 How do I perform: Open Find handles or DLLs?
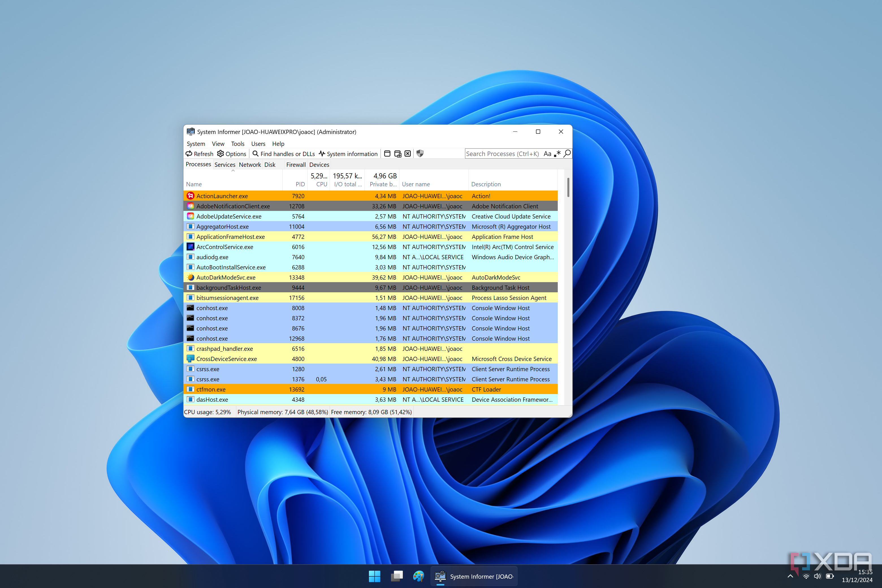coord(284,154)
